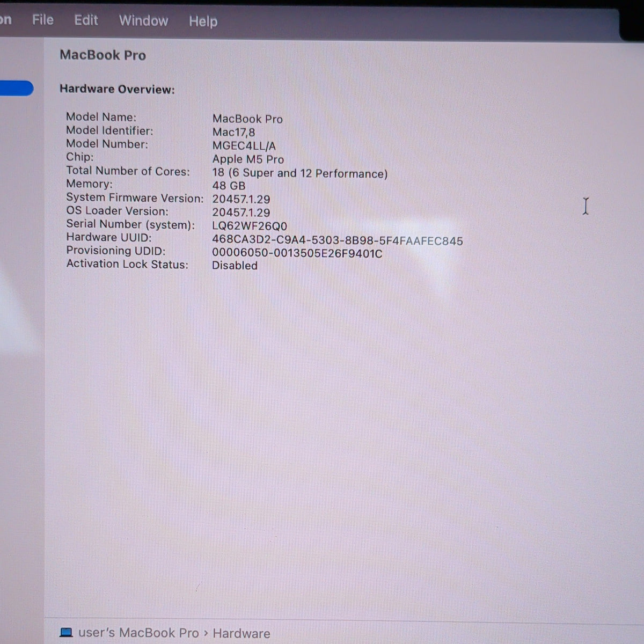The image size is (644, 644).
Task: Click the "Hardware UUID:" label
Action: click(109, 237)
